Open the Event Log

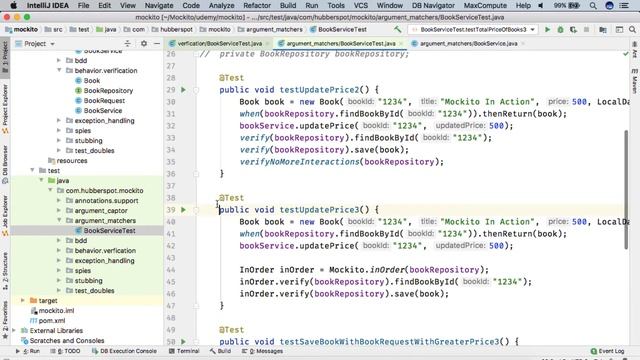[607, 351]
